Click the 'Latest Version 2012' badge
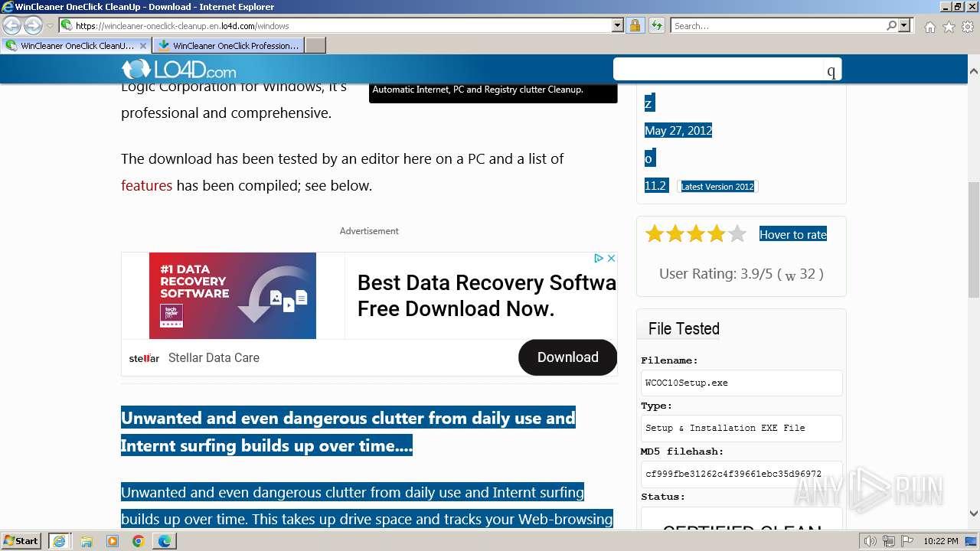Viewport: 980px width, 551px height. pos(717,186)
